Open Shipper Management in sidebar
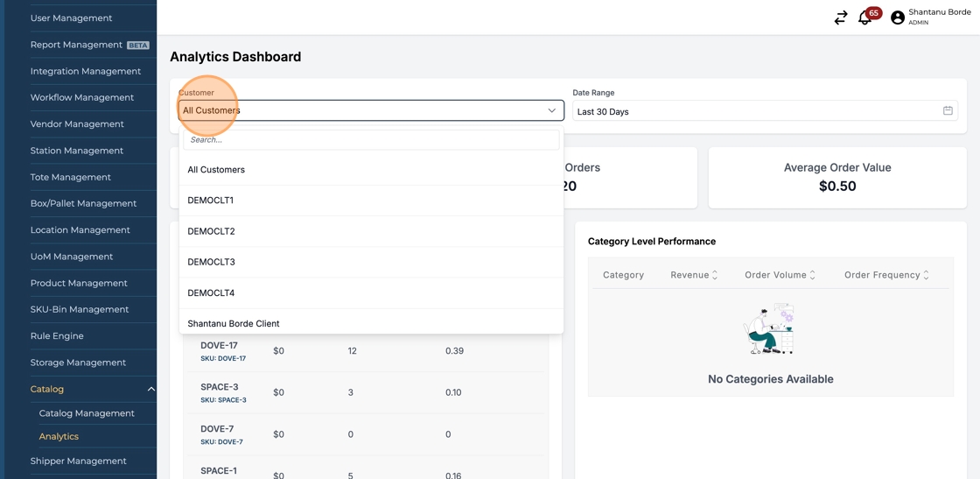Image resolution: width=980 pixels, height=479 pixels. [x=78, y=461]
